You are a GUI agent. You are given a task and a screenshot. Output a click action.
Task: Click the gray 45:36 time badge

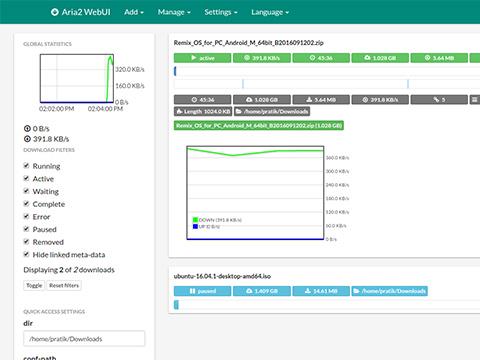[202, 100]
